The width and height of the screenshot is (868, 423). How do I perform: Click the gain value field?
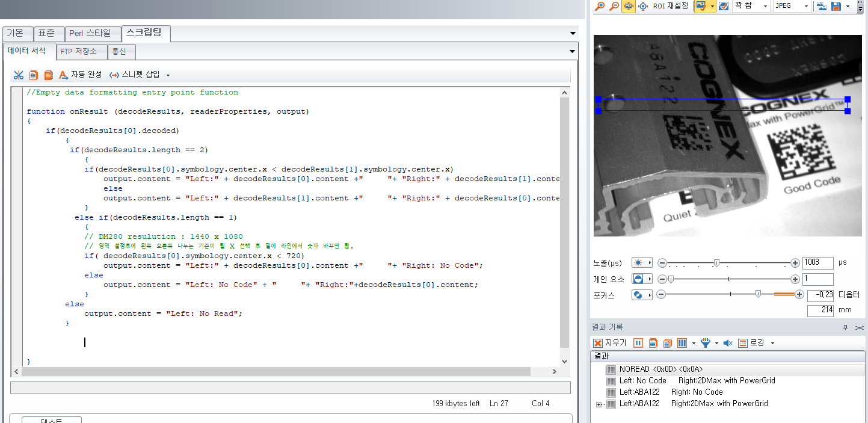tap(818, 279)
